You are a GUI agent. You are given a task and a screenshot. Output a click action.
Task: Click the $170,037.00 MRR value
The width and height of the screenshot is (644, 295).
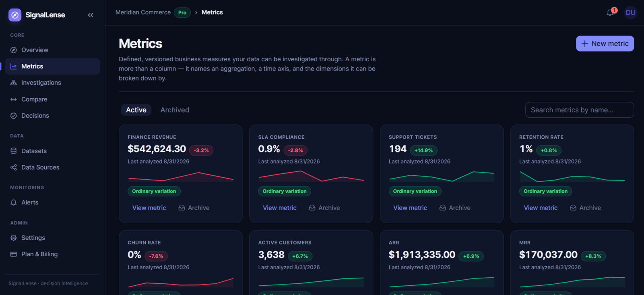[548, 255]
